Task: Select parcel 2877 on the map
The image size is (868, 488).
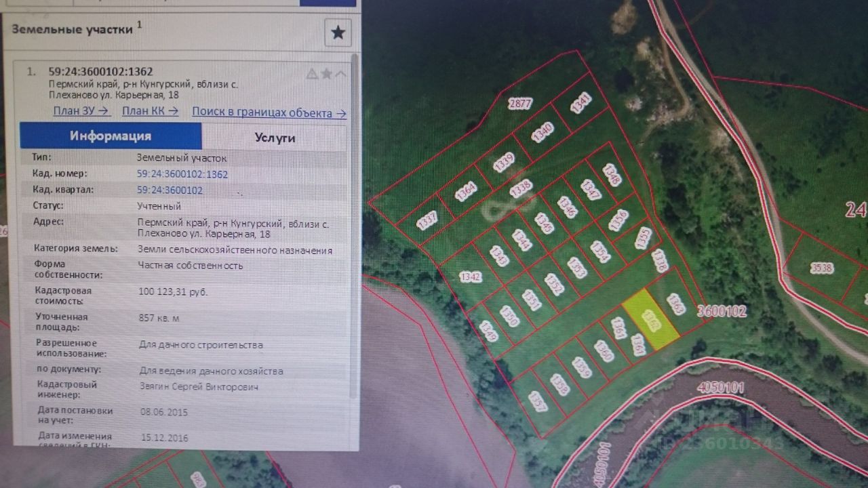Action: tap(519, 104)
